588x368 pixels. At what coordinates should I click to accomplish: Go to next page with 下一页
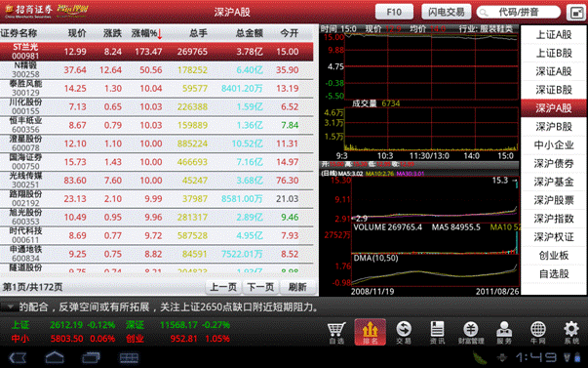(260, 287)
